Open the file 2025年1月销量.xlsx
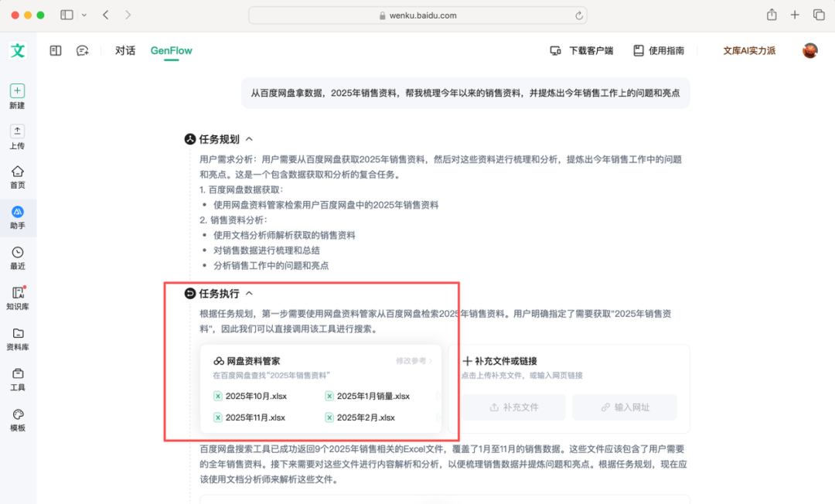 tap(367, 396)
